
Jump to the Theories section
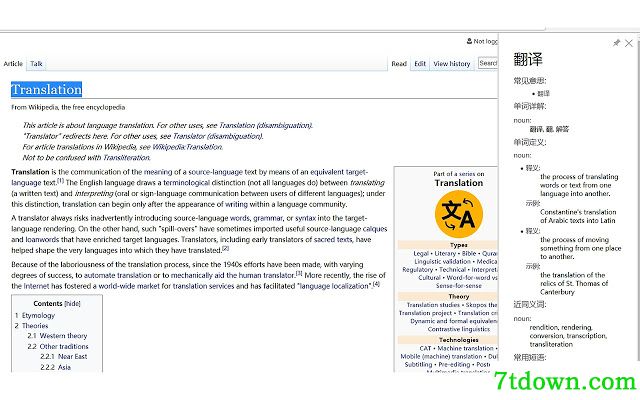[35, 326]
